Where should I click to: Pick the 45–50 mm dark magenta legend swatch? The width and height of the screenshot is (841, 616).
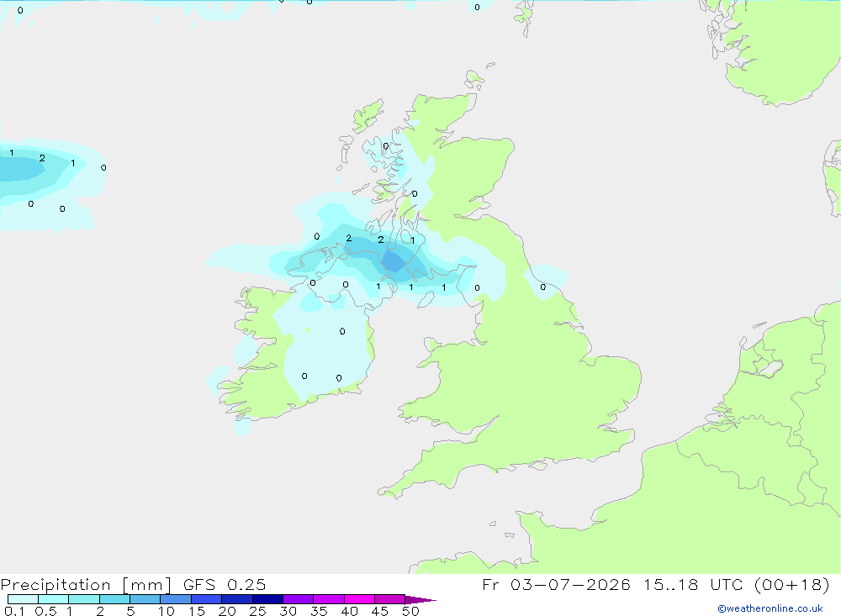(390, 599)
